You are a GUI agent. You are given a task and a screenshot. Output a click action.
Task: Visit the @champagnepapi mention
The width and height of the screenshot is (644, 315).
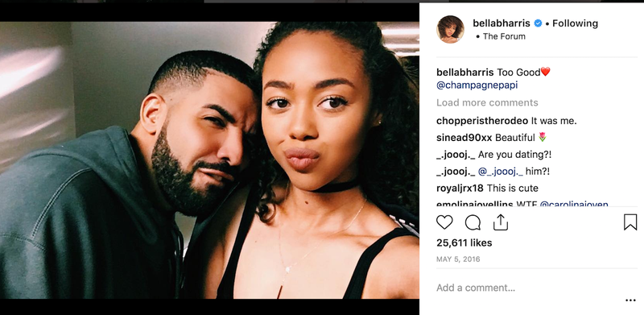477,85
